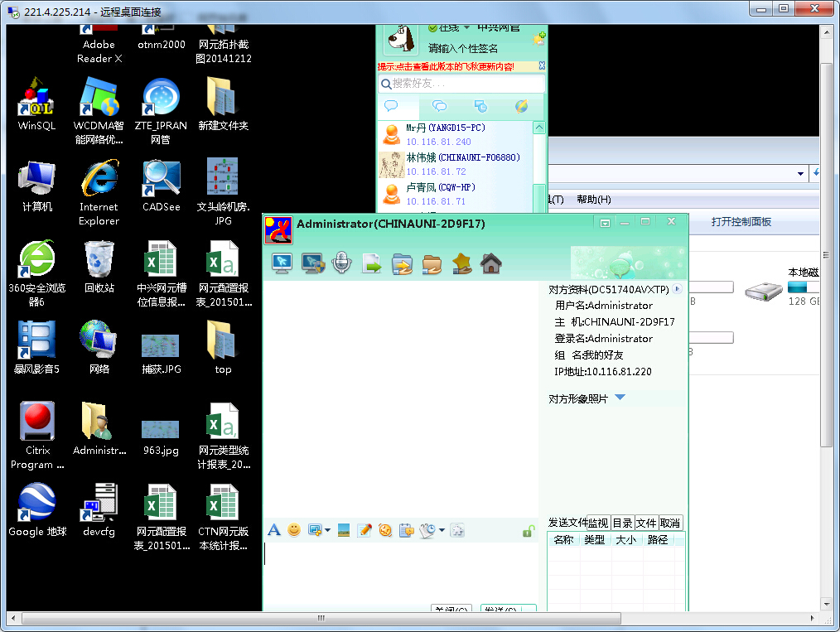Click the 文件 button in file panel
This screenshot has height=632, width=840.
[x=647, y=523]
